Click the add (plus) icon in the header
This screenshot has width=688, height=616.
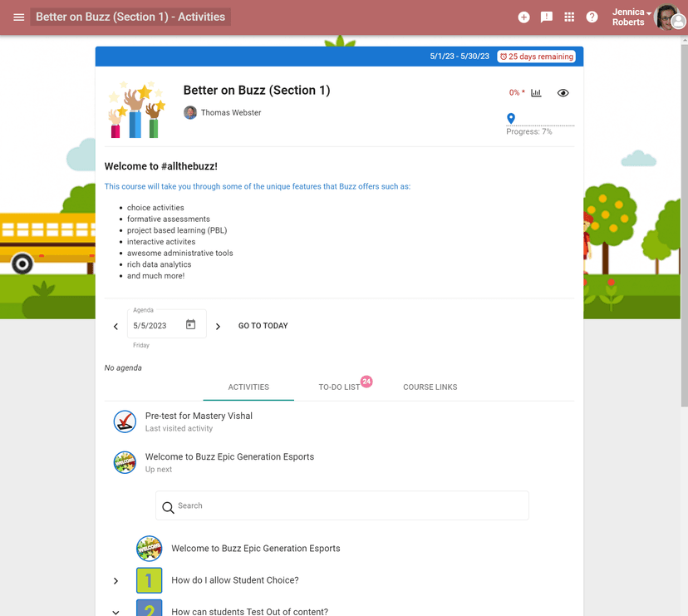(x=523, y=17)
